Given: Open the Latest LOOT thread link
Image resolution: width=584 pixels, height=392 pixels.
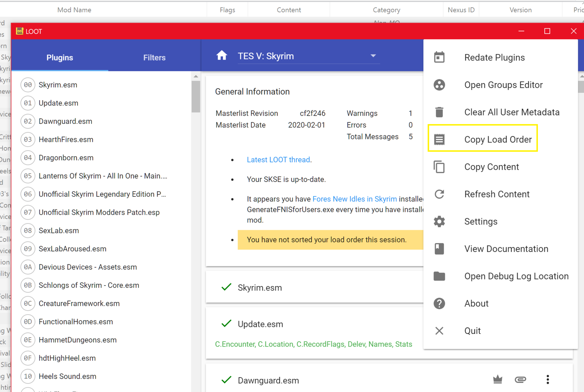Looking at the screenshot, I should pos(279,160).
